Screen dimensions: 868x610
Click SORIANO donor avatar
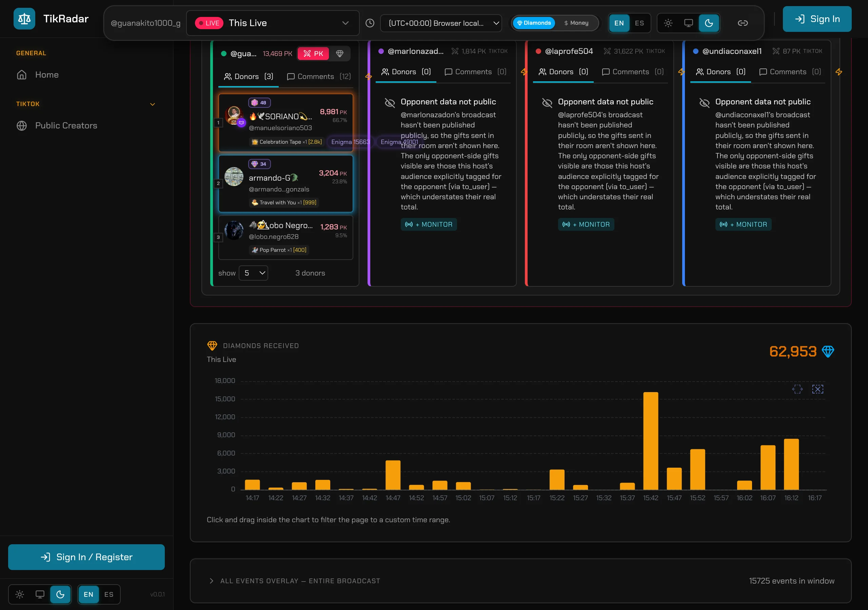coord(234,115)
